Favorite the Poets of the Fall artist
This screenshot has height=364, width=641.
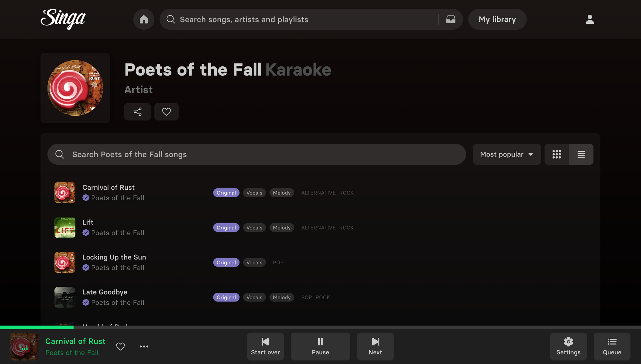[166, 112]
